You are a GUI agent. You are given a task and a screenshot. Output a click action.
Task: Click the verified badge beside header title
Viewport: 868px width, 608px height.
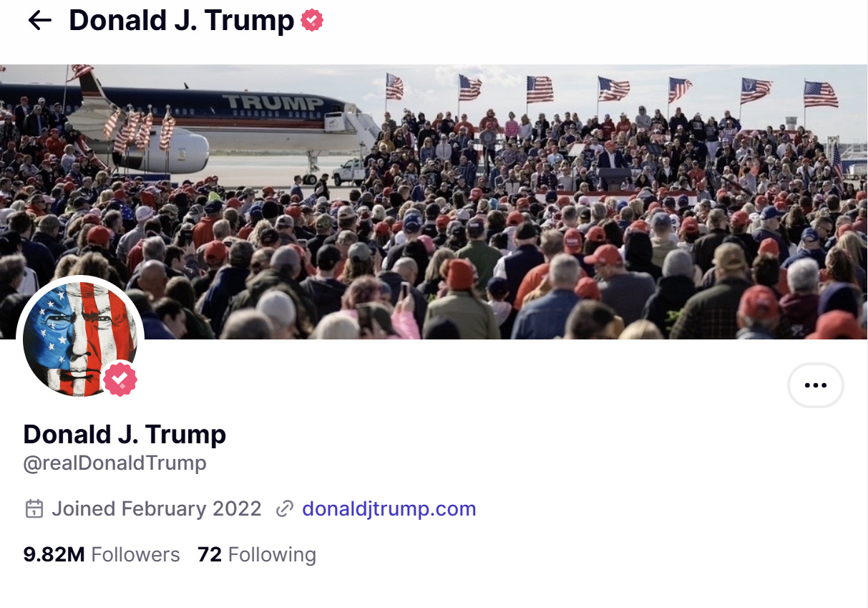point(312,21)
